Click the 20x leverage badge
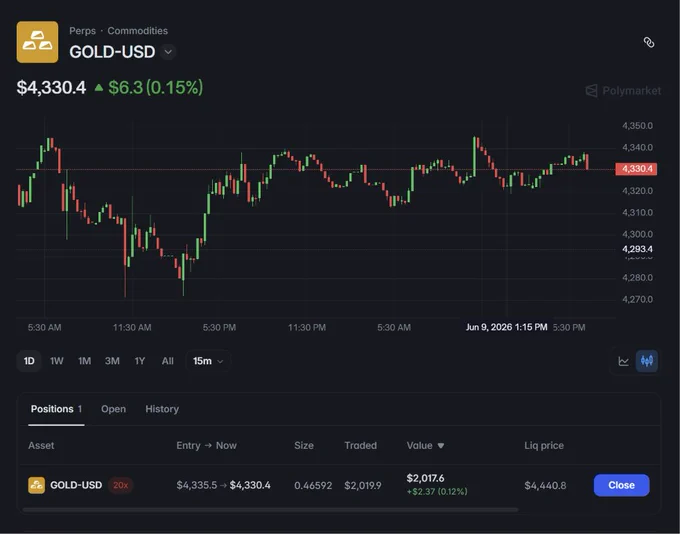Viewport: 680px width, 534px height. pos(121,485)
